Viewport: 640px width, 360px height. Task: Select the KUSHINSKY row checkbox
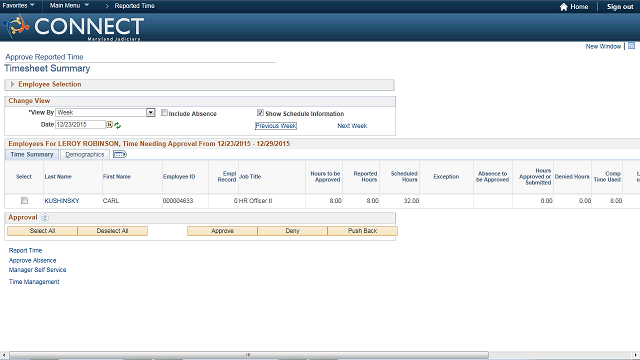click(24, 200)
